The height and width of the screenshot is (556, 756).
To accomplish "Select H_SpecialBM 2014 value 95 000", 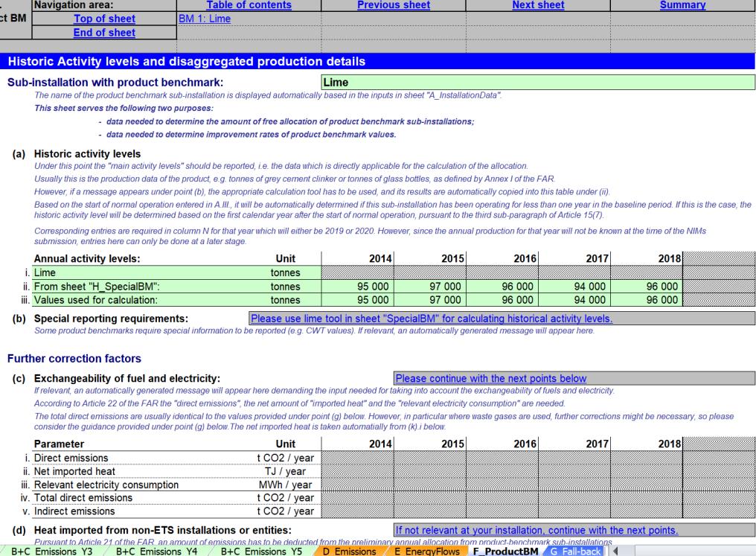I will click(357, 287).
